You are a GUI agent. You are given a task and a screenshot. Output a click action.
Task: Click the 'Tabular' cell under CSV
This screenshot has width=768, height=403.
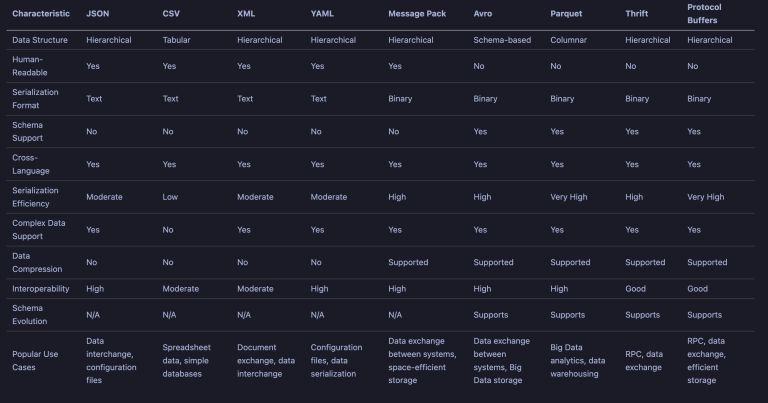[177, 40]
